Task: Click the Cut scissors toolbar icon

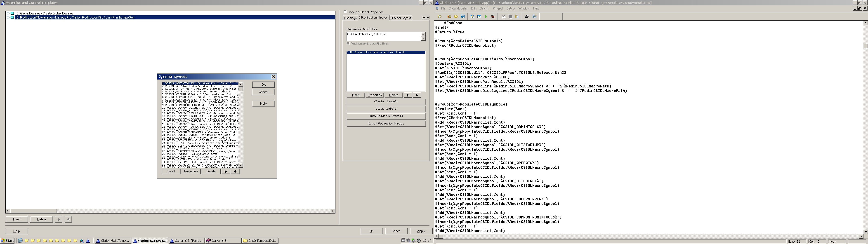Action: pos(503,16)
